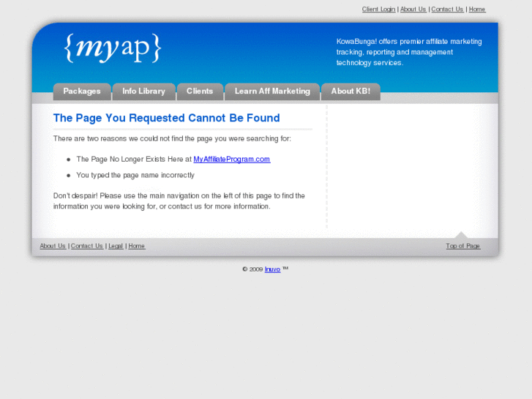The width and height of the screenshot is (532, 399).
Task: Switch to the Info Library tab
Action: tap(144, 92)
